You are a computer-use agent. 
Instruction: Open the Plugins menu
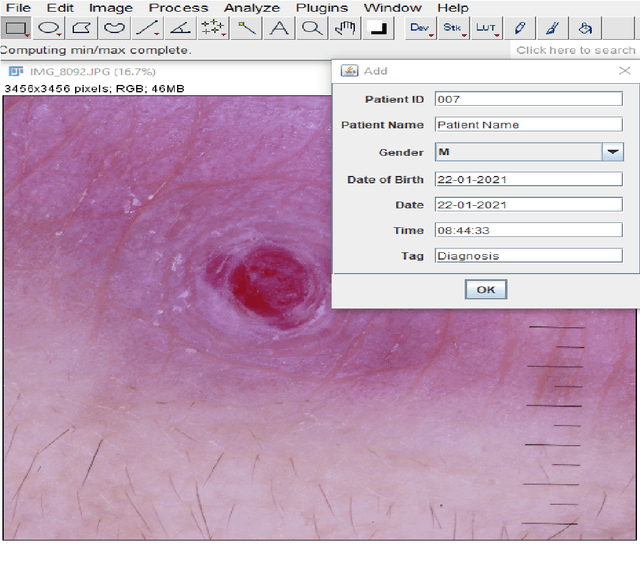pos(321,7)
